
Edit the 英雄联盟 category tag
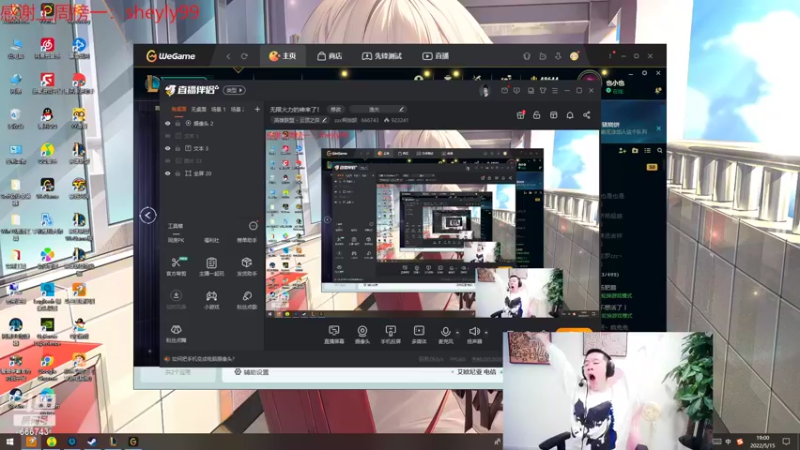click(x=299, y=120)
